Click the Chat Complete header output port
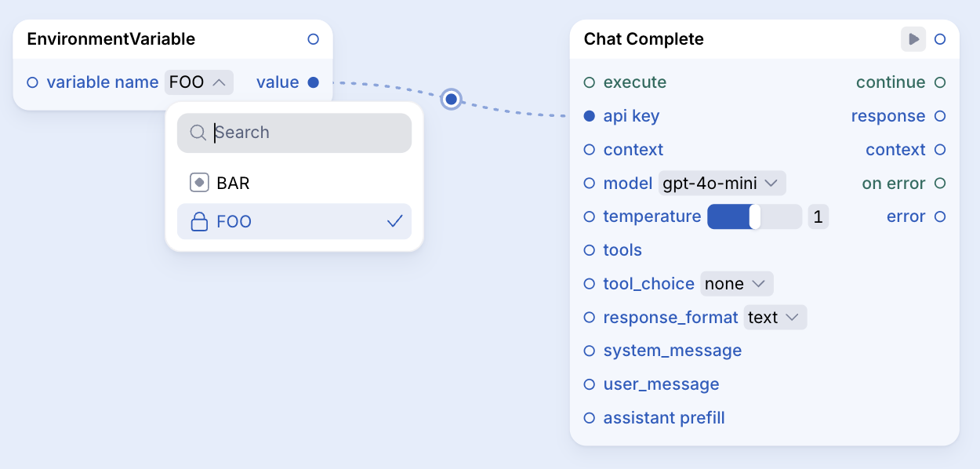Image resolution: width=980 pixels, height=469 pixels. click(x=940, y=39)
